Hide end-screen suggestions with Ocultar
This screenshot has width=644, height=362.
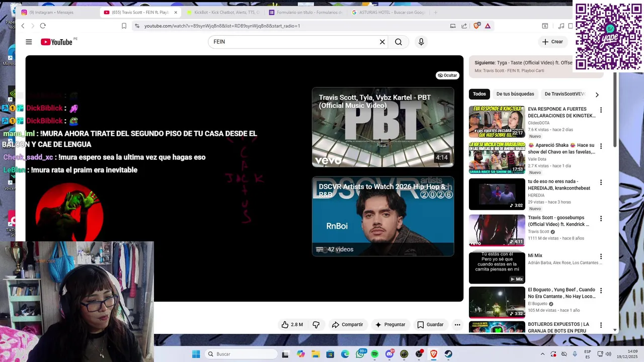click(447, 75)
